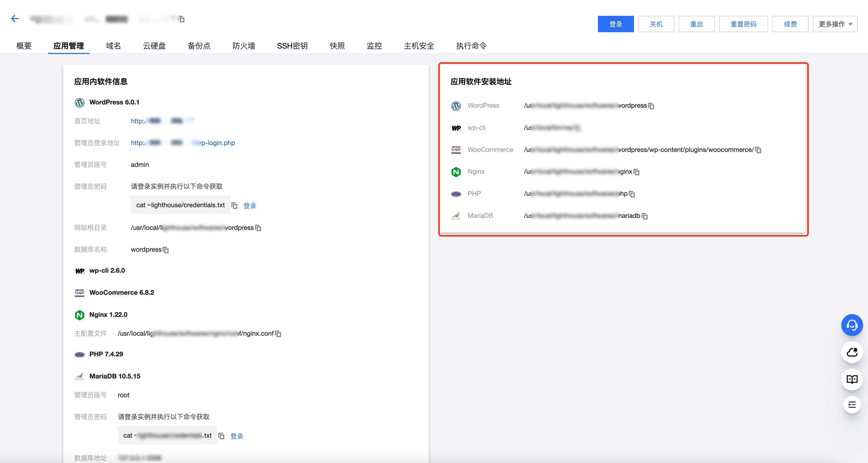
Task: Click the 'WordPress 6.0.1' heading
Action: click(114, 102)
